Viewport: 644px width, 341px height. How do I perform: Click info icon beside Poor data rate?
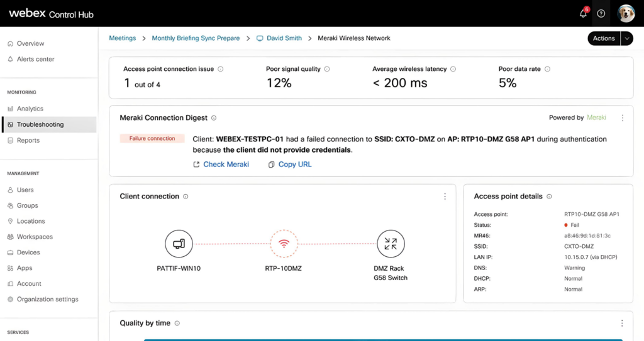point(547,69)
